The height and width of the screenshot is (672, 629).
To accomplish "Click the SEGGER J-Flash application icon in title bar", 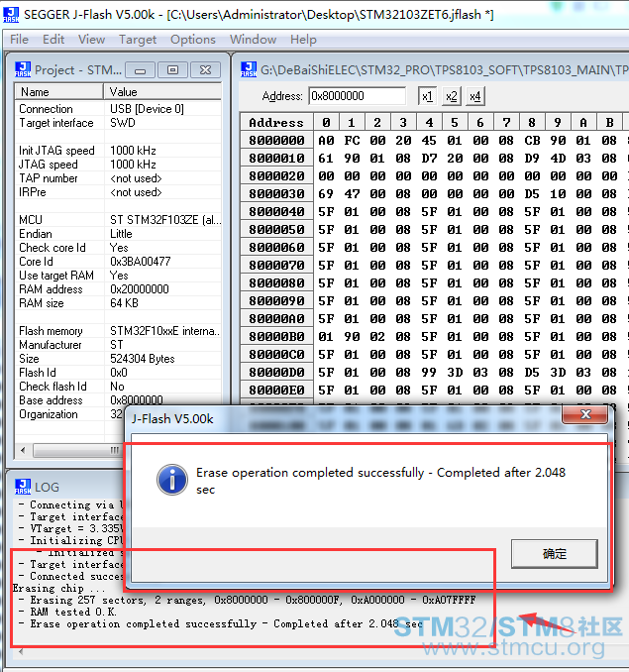I will point(11,14).
